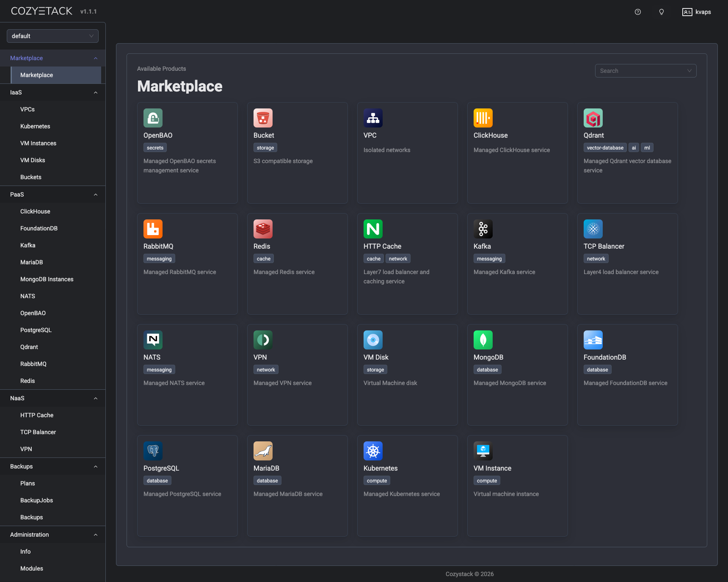
Task: Collapse the PaaS section in sidebar
Action: pyautogui.click(x=95, y=194)
